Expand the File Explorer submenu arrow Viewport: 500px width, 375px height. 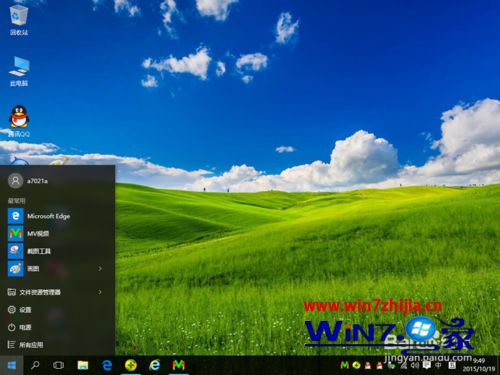coord(100,292)
